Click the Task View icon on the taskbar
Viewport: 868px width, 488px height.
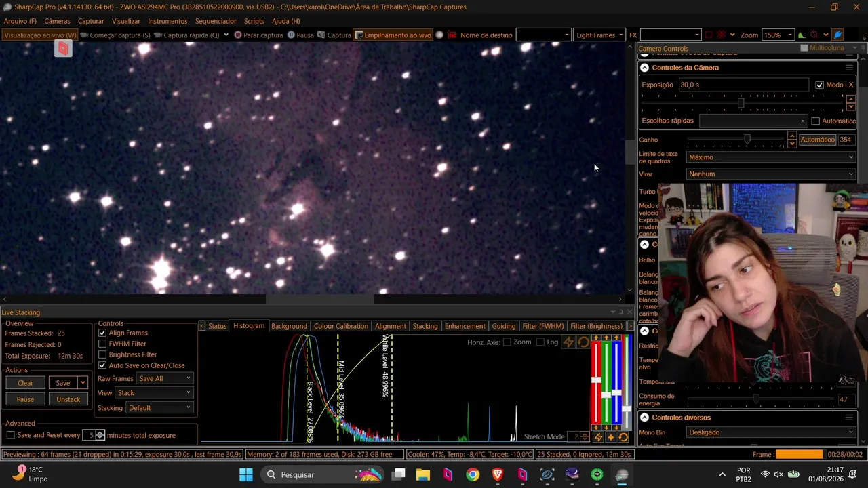399,474
